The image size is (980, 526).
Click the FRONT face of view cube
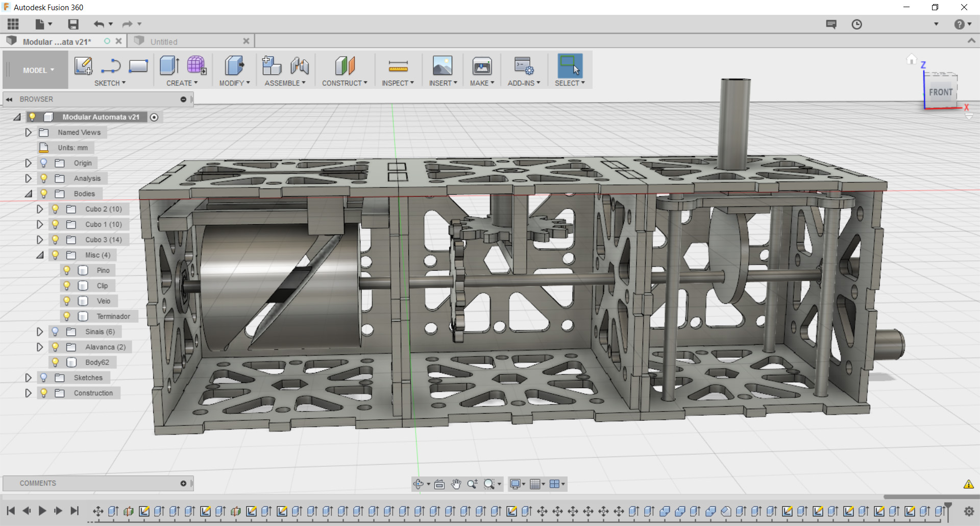pos(940,92)
